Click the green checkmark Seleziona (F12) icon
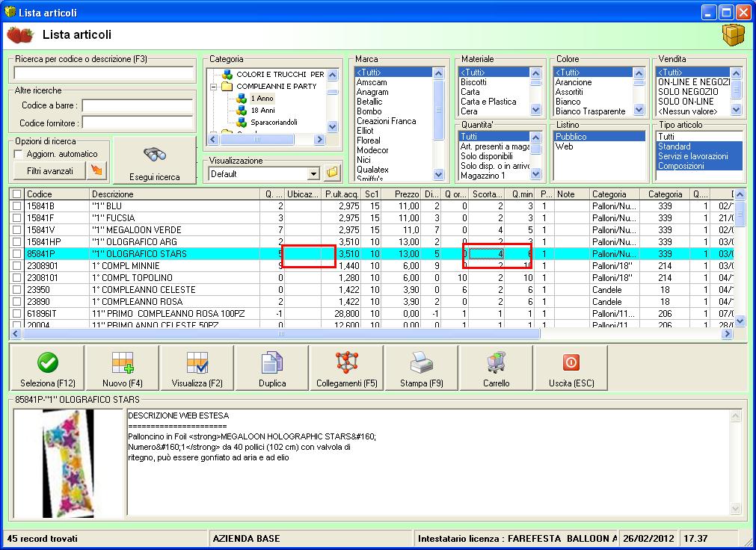The image size is (756, 550). (48, 363)
